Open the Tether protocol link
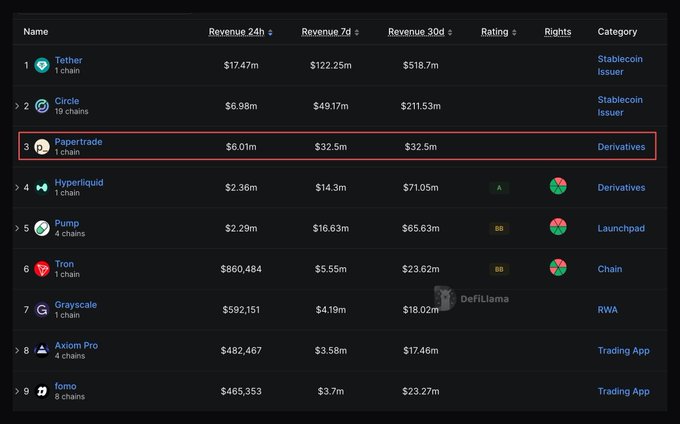Viewport: 680px width, 424px height. pyautogui.click(x=68, y=60)
